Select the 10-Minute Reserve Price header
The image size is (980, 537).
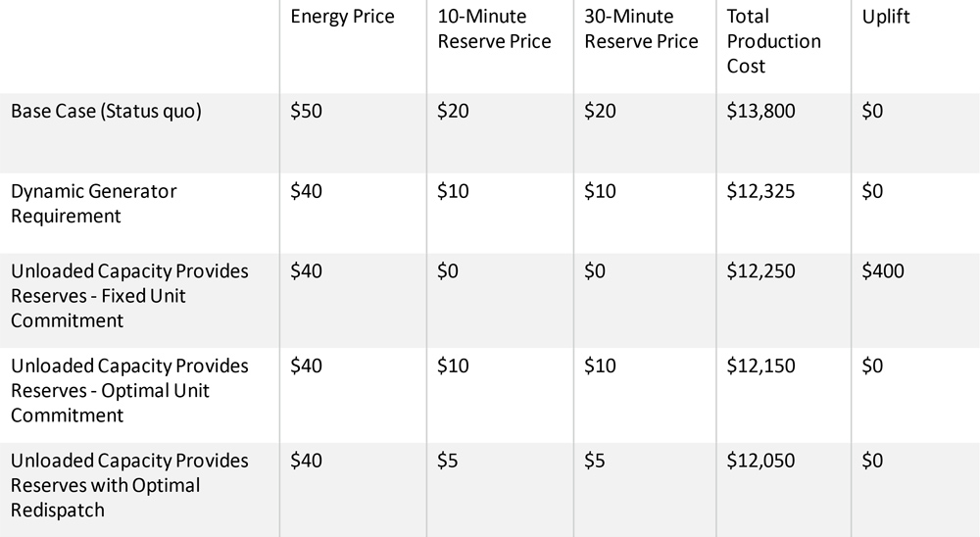(x=494, y=29)
